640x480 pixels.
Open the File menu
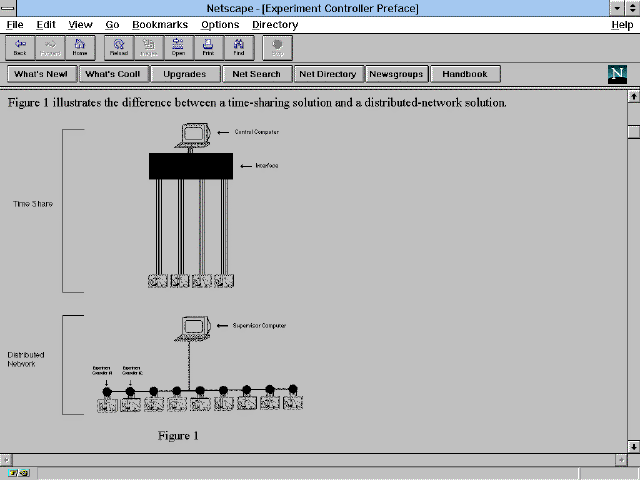(x=15, y=25)
